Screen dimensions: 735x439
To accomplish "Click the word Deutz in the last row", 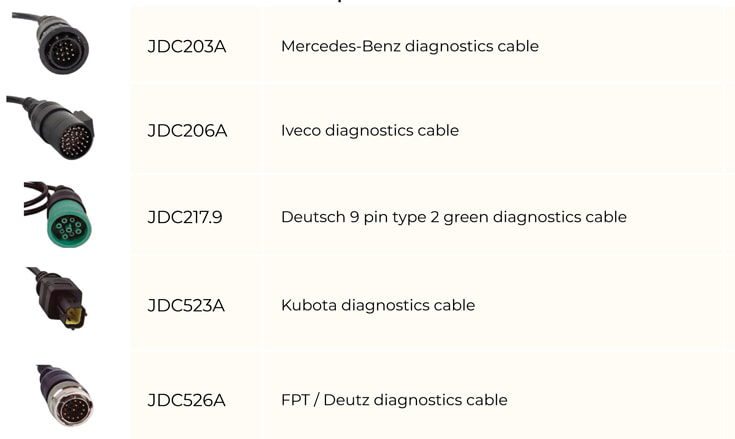I will coord(345,400).
